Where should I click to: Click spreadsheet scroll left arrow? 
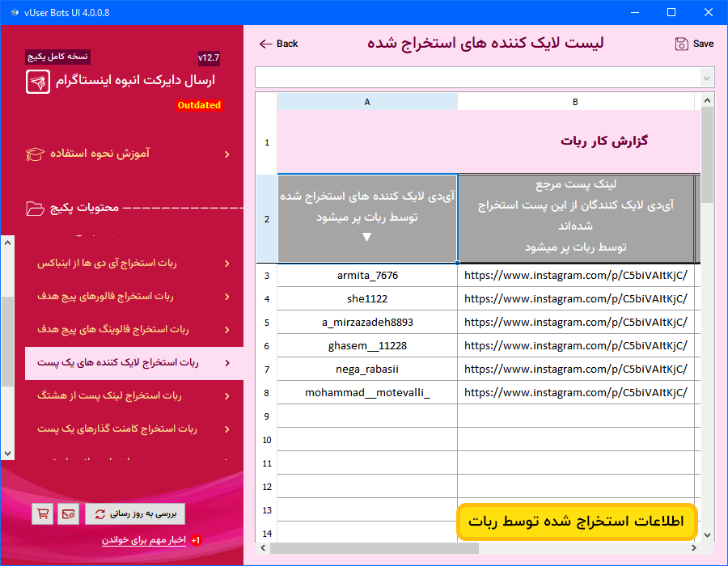tap(263, 548)
